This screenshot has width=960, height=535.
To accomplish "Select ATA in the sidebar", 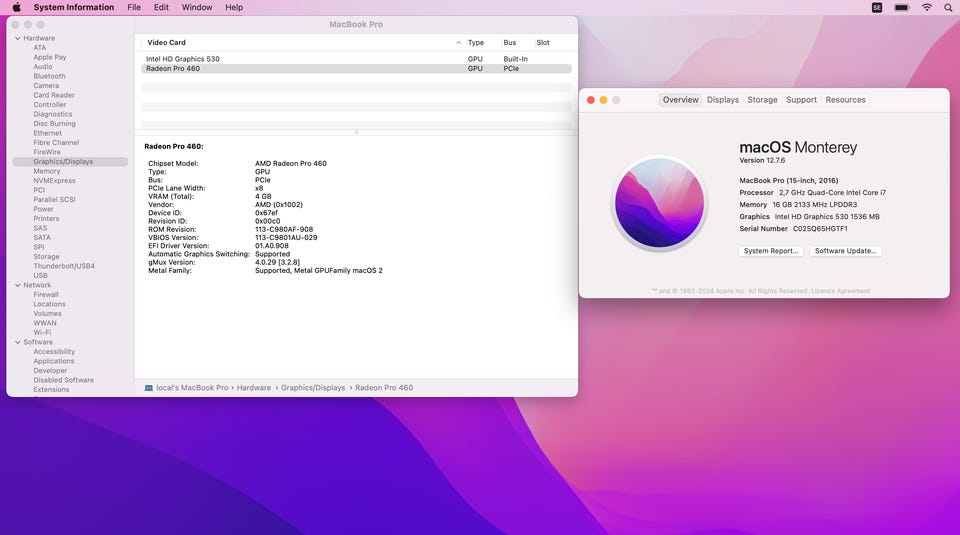I will point(40,48).
